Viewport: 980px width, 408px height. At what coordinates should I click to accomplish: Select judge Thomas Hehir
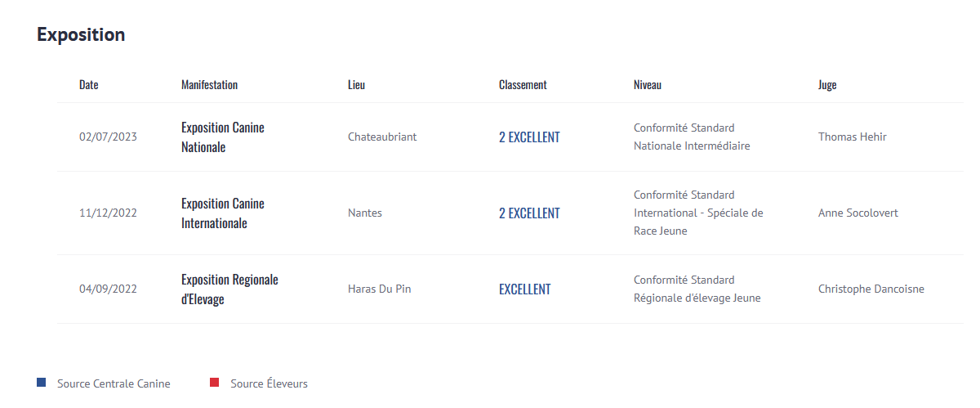pyautogui.click(x=852, y=137)
